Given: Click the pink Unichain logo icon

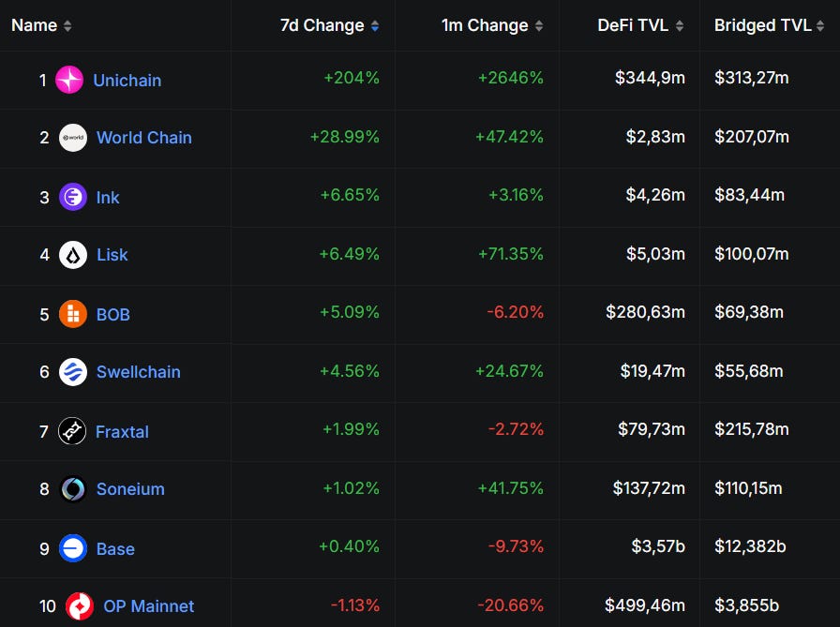Looking at the screenshot, I should [x=69, y=80].
